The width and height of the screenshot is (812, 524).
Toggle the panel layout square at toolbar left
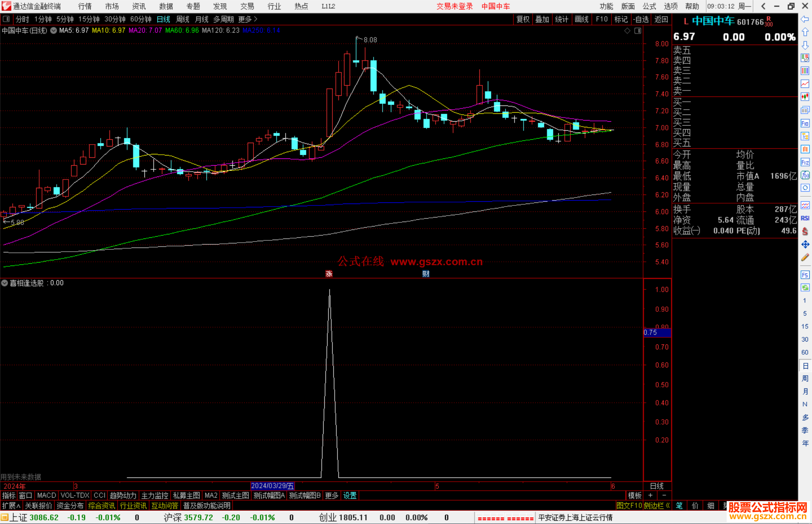[x=6, y=19]
